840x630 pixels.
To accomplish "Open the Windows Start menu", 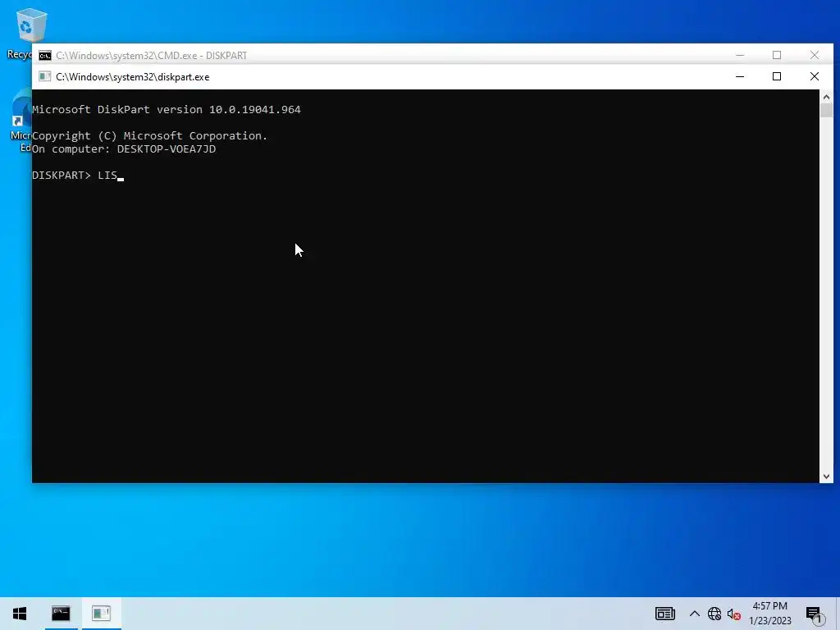I will click(20, 614).
